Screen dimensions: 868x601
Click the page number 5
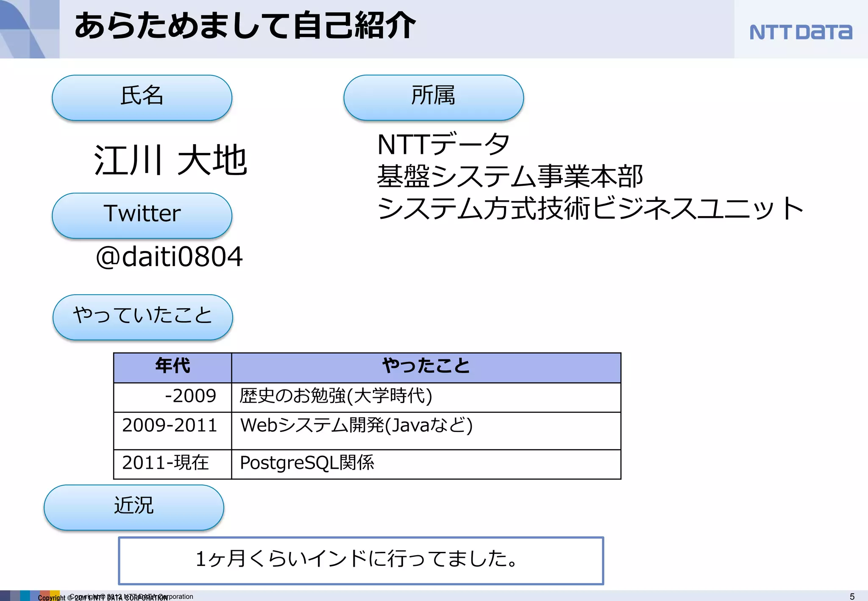tap(852, 596)
